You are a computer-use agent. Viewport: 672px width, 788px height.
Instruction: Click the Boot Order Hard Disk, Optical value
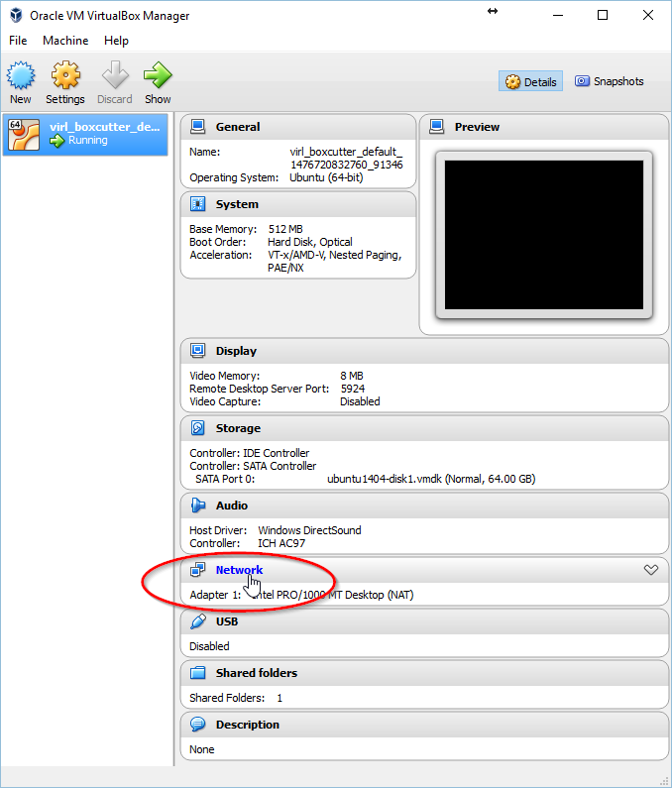pyautogui.click(x=310, y=242)
